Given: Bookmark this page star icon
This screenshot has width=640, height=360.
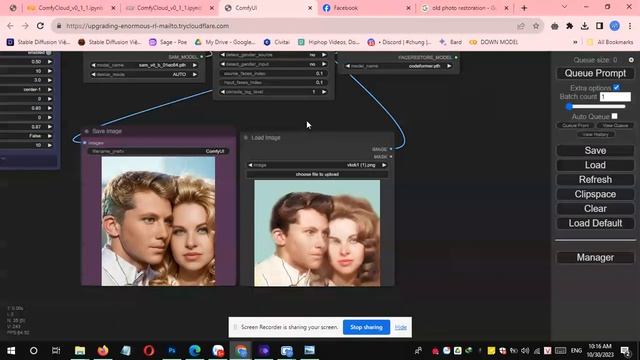Looking at the screenshot, I should pyautogui.click(x=536, y=26).
